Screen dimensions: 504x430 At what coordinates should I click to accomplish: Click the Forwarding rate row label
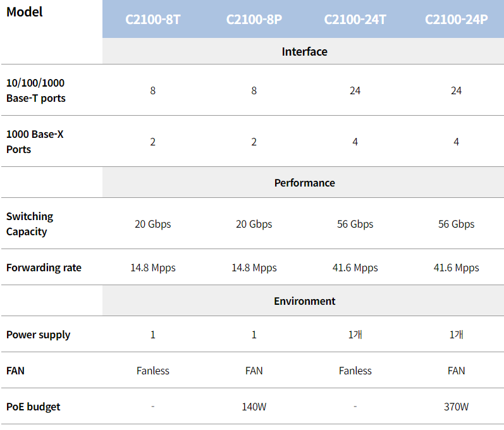(x=44, y=267)
